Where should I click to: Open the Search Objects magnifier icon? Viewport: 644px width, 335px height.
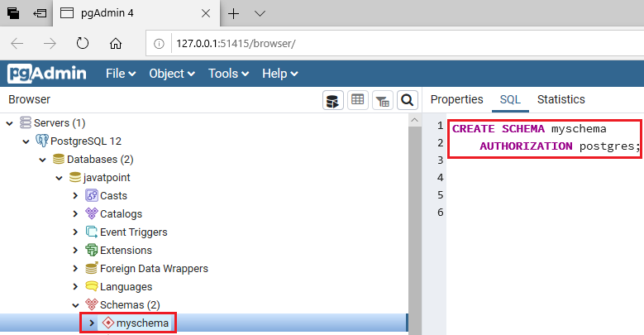(x=407, y=100)
